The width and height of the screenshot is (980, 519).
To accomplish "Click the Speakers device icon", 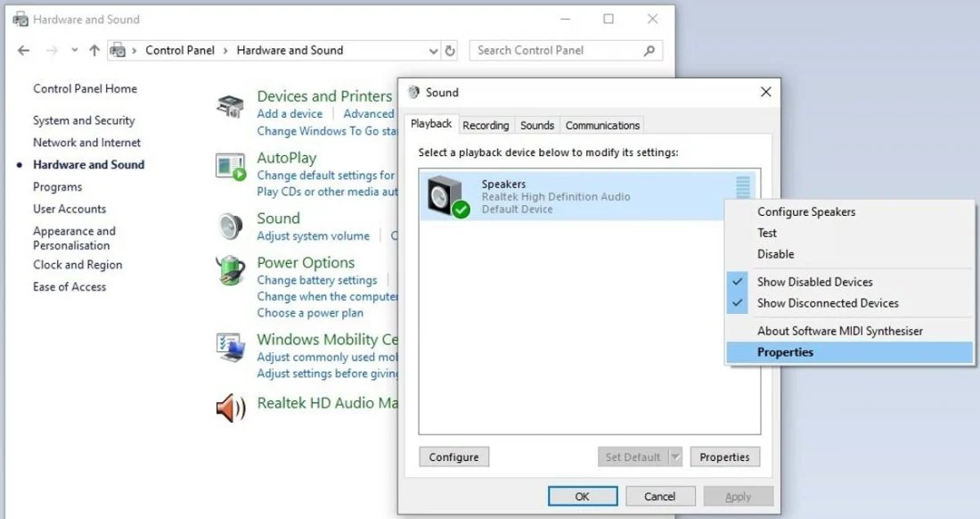I will tap(448, 195).
